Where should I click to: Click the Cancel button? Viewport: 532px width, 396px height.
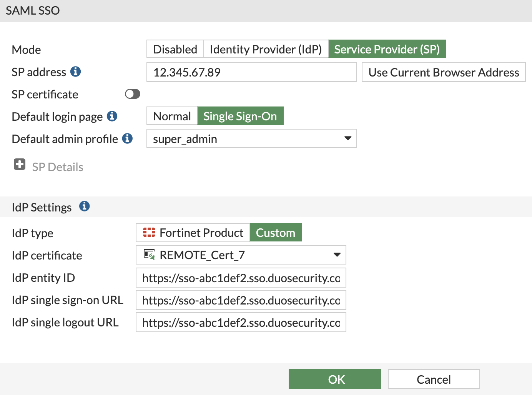pos(434,379)
